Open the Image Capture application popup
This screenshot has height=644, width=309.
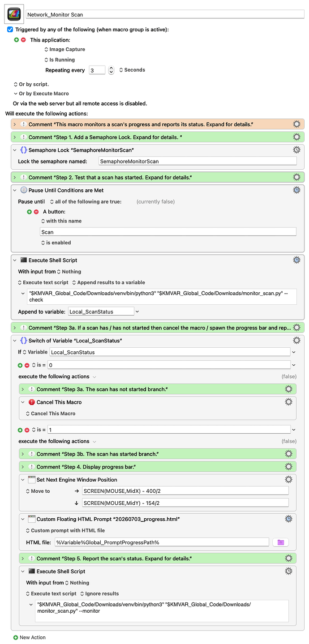(64, 49)
